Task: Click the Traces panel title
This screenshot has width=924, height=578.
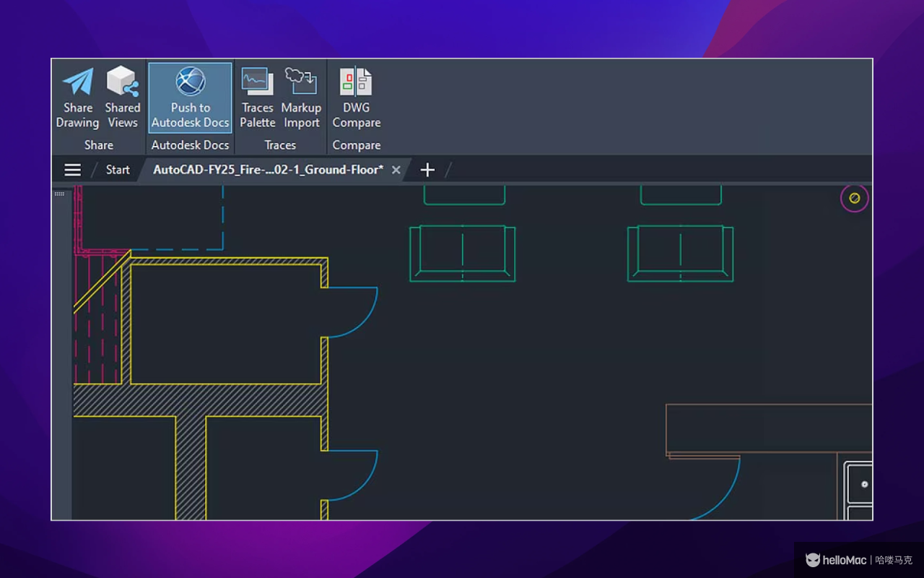Action: (x=280, y=145)
